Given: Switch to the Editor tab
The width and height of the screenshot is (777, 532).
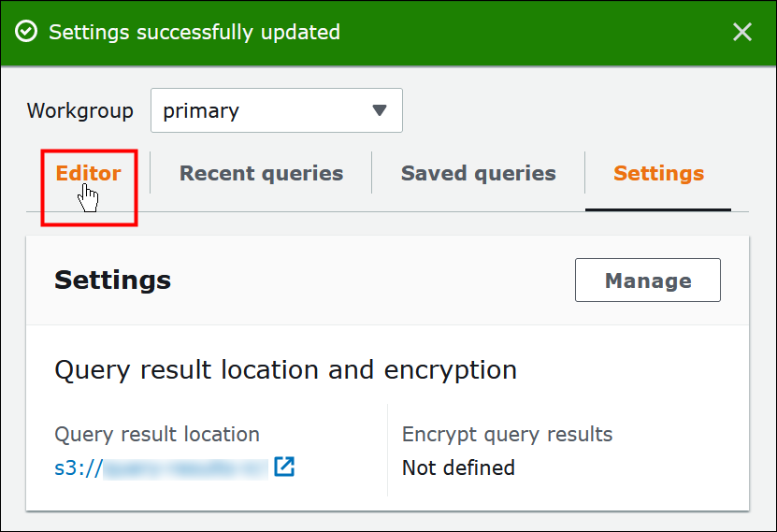Looking at the screenshot, I should click(x=88, y=174).
